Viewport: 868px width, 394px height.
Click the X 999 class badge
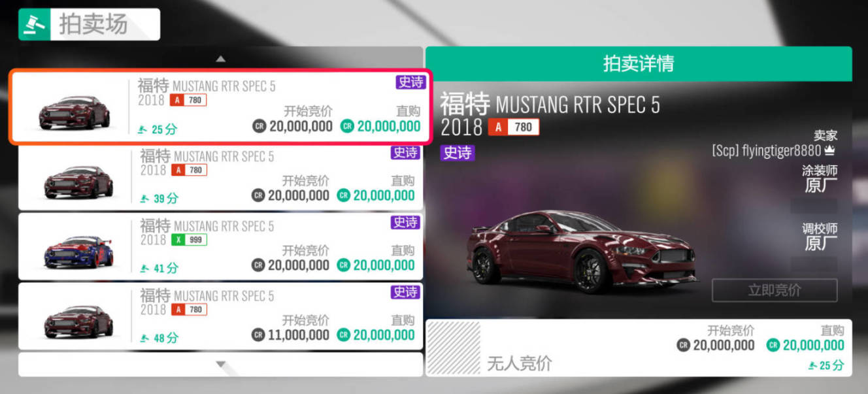click(189, 240)
